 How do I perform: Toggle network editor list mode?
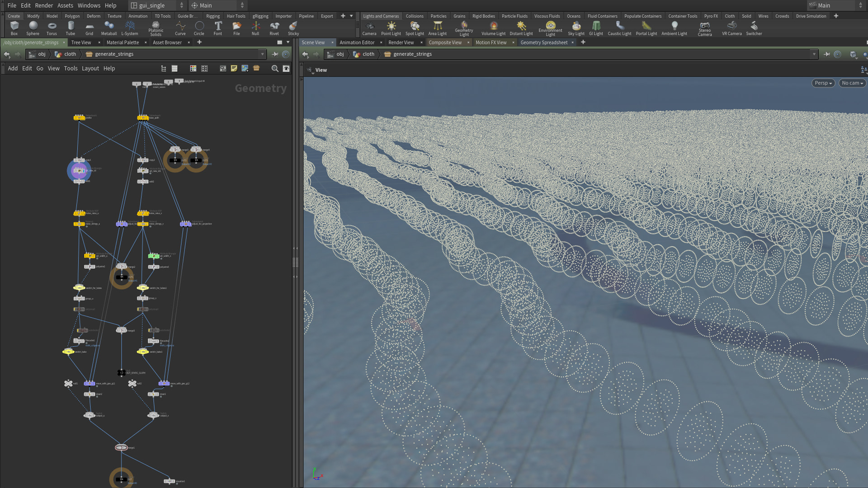coord(175,69)
